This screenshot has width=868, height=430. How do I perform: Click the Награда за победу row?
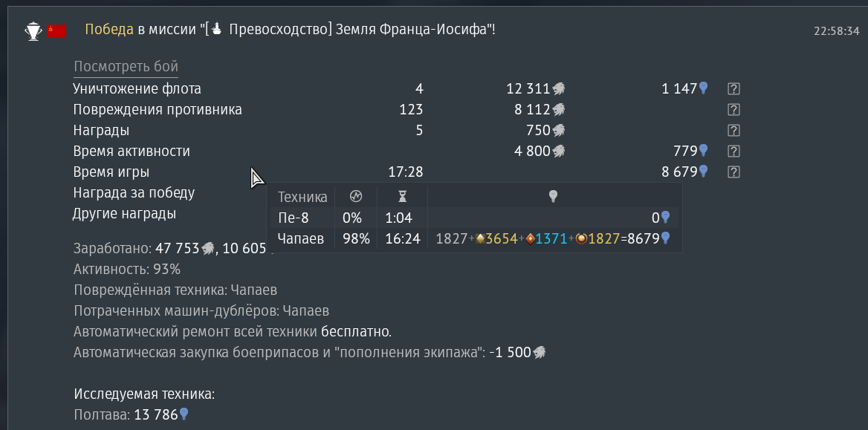134,192
